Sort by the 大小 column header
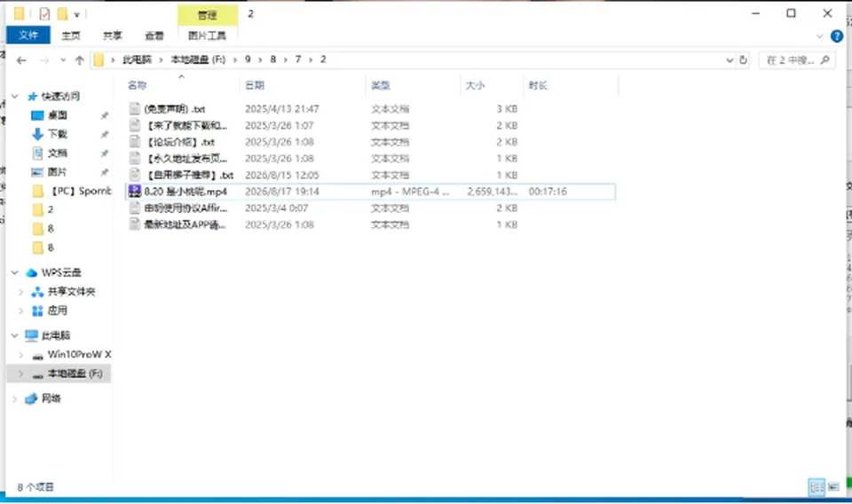 [x=475, y=85]
